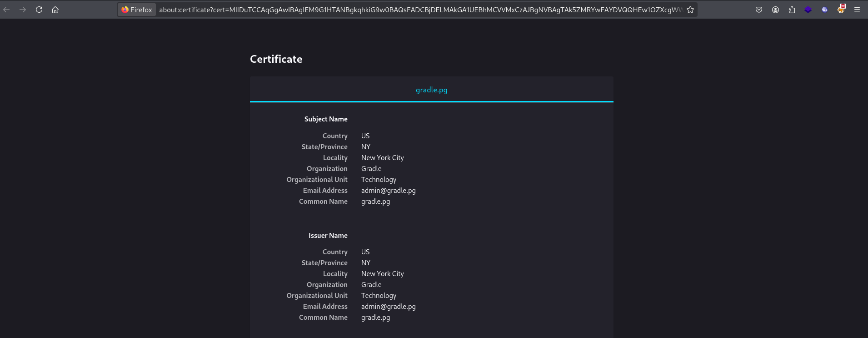
Task: Open the Extensions puzzle-piece menu
Action: (x=792, y=10)
